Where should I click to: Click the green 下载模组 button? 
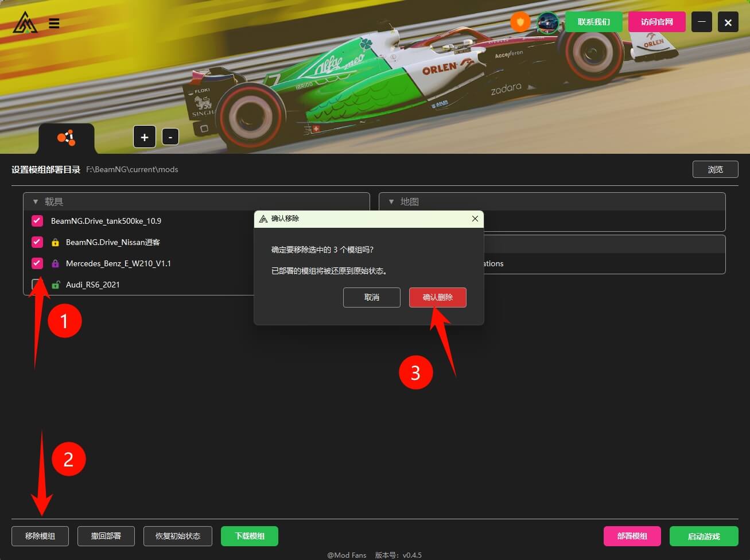tap(250, 536)
